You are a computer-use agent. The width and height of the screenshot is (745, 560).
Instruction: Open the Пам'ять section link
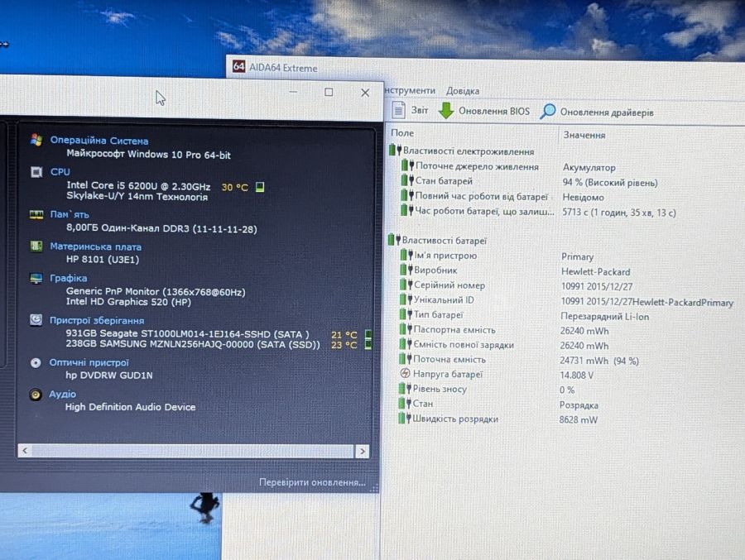(70, 214)
